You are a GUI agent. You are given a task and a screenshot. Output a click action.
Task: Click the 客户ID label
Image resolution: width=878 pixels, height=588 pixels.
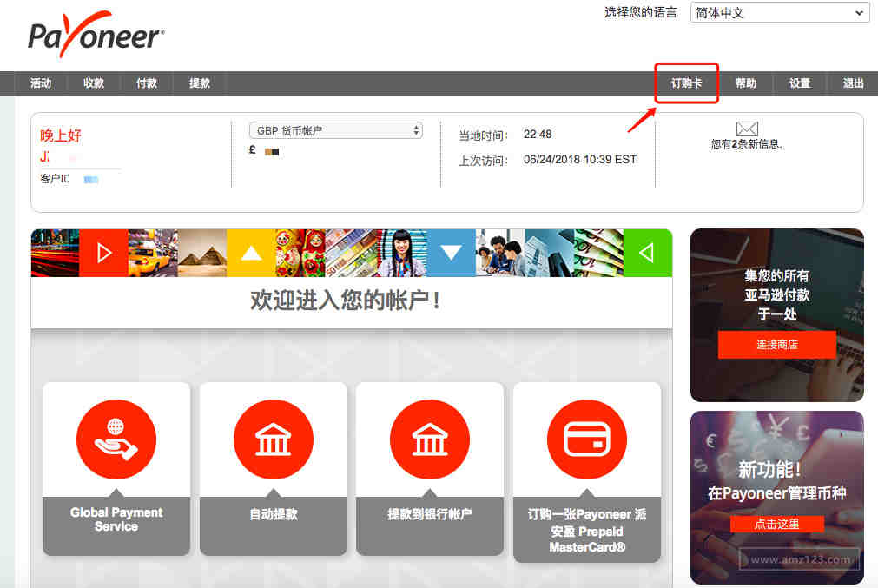click(55, 179)
